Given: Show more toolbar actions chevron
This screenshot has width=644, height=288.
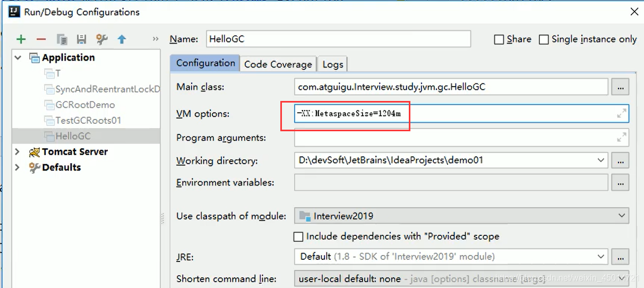Looking at the screenshot, I should (156, 39).
